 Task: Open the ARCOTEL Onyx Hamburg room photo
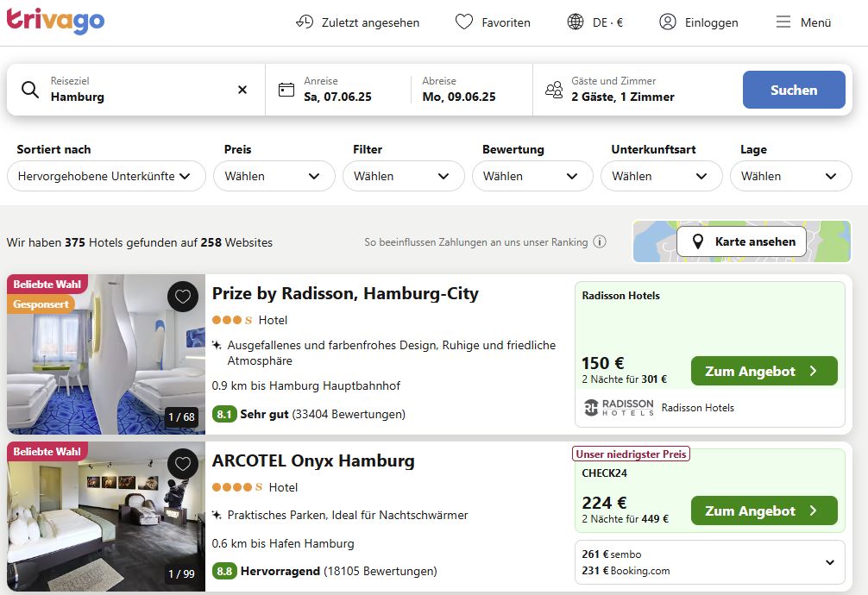point(106,517)
